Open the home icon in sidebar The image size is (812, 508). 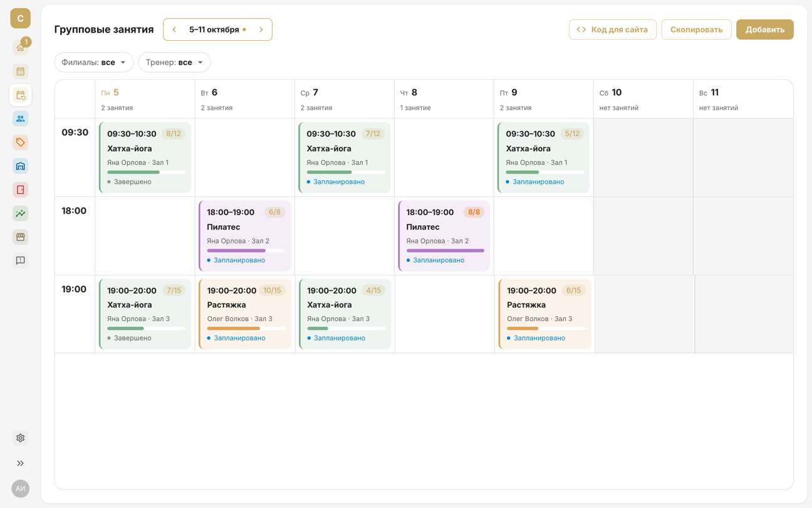[x=21, y=48]
